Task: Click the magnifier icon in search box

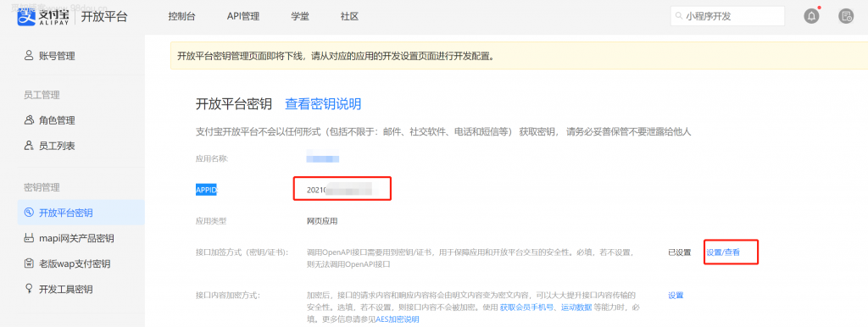Action: [678, 17]
